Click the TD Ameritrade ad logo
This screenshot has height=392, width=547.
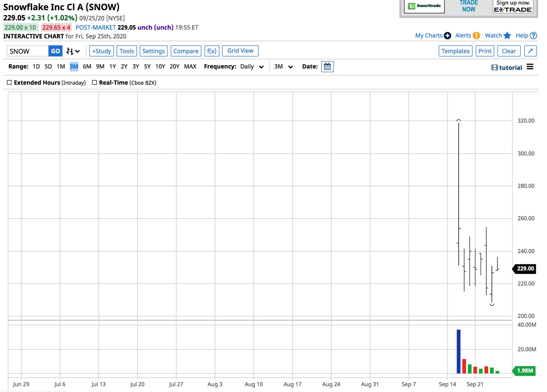[424, 6]
